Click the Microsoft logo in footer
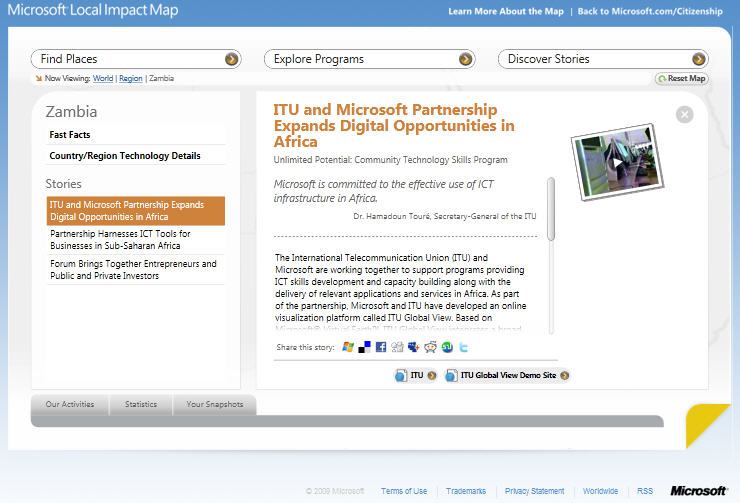740x503 pixels. (698, 491)
